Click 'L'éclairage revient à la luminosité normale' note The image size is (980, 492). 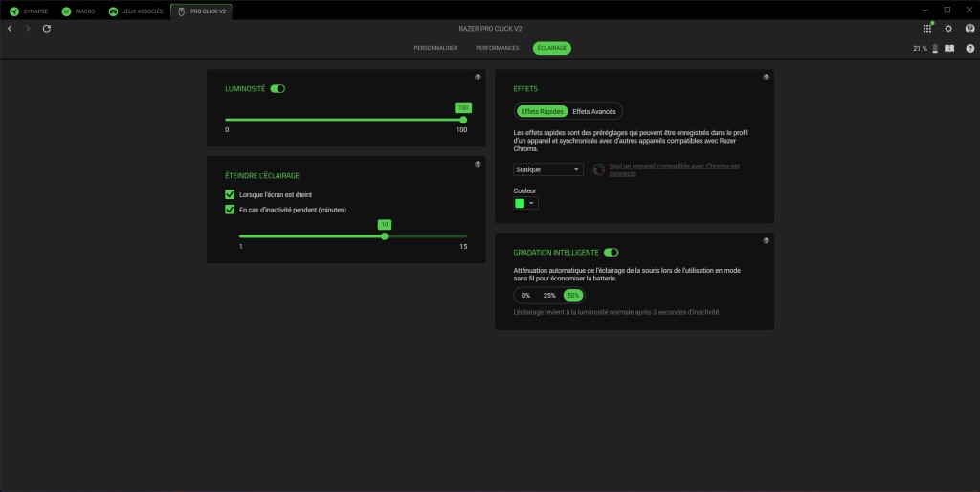[616, 312]
